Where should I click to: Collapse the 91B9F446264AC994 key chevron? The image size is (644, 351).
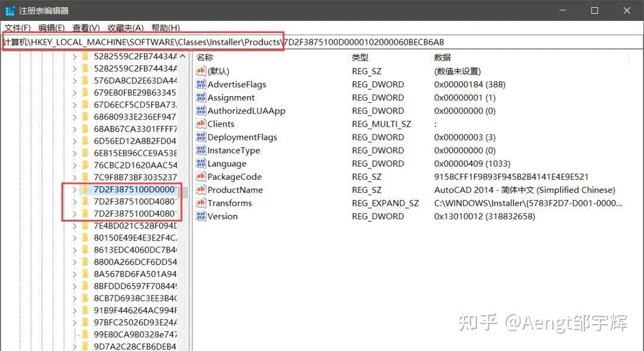point(73,310)
